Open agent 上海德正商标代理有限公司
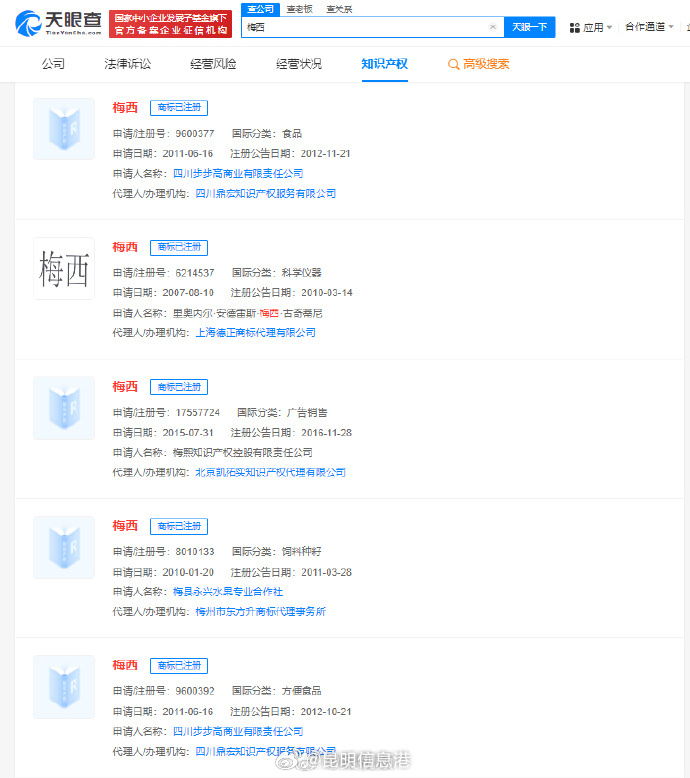 point(255,332)
